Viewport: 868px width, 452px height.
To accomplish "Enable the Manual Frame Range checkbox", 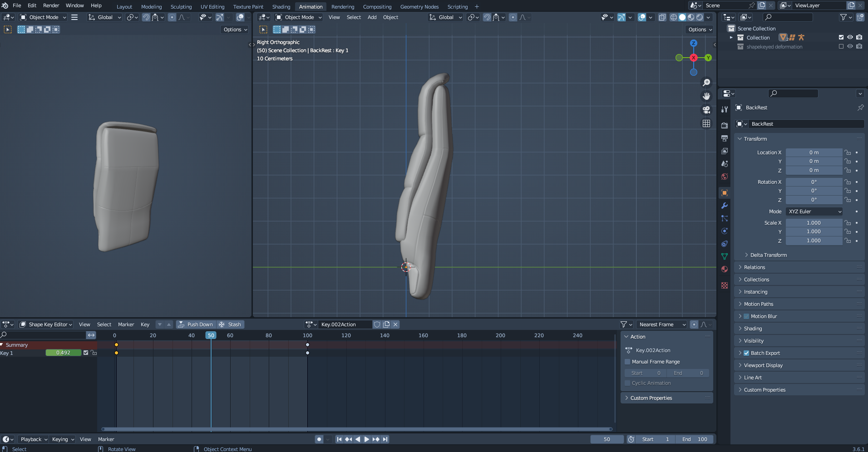I will pos(627,362).
